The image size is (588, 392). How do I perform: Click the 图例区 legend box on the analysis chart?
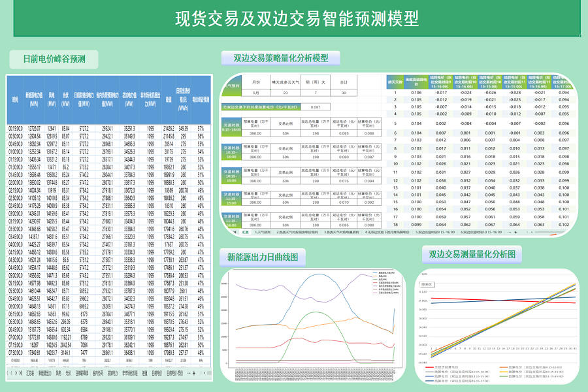click(x=427, y=284)
